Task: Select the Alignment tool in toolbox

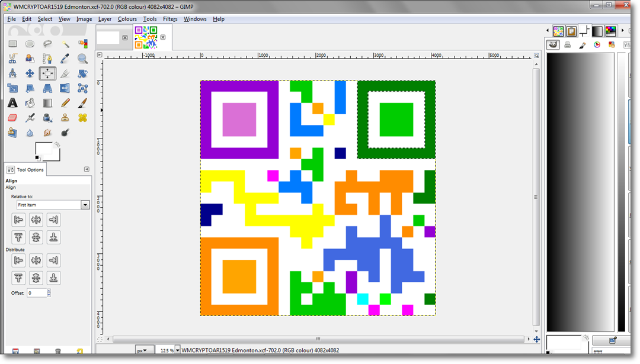Action: [47, 73]
